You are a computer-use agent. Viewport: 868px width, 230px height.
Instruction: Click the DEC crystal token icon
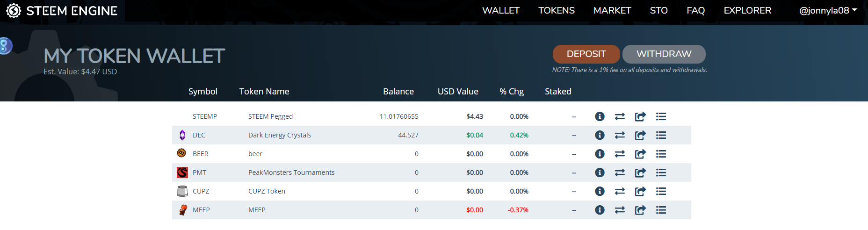[182, 135]
